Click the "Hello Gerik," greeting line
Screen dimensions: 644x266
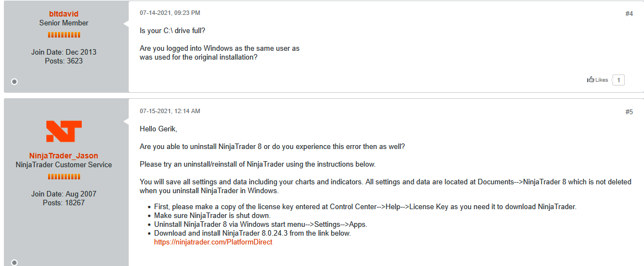[x=159, y=129]
